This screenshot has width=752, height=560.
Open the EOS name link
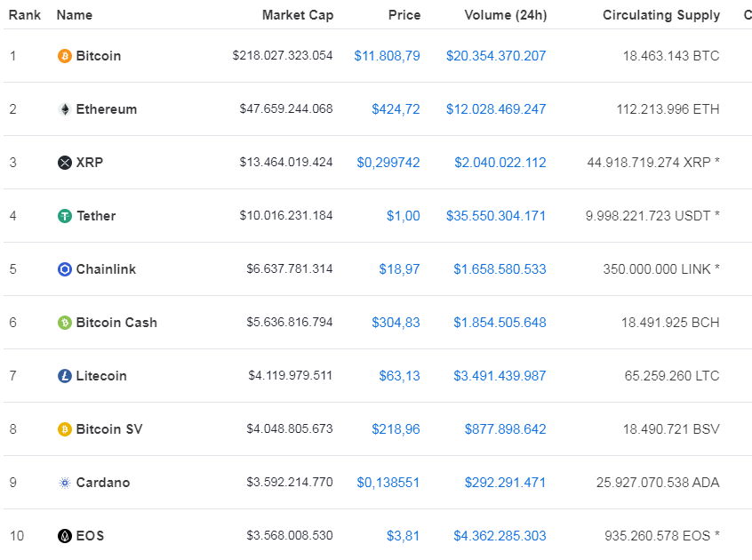point(90,536)
